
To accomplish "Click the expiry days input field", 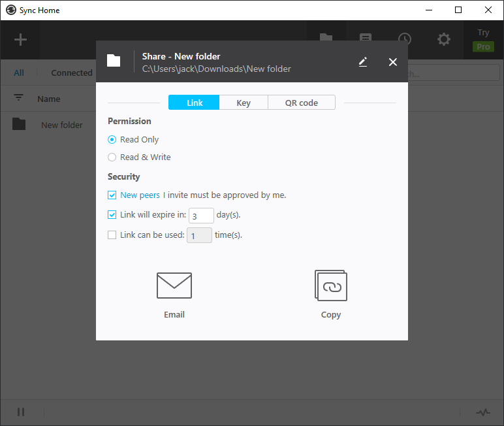I will [201, 216].
